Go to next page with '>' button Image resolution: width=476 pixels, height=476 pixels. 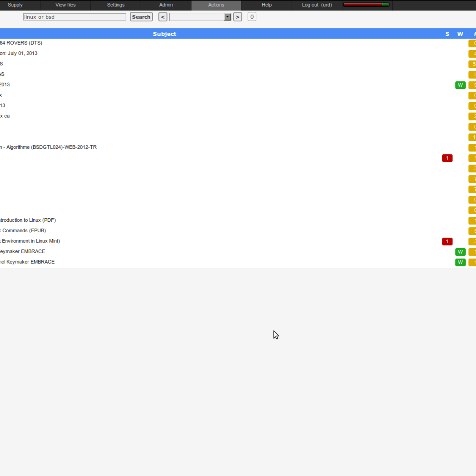click(237, 17)
